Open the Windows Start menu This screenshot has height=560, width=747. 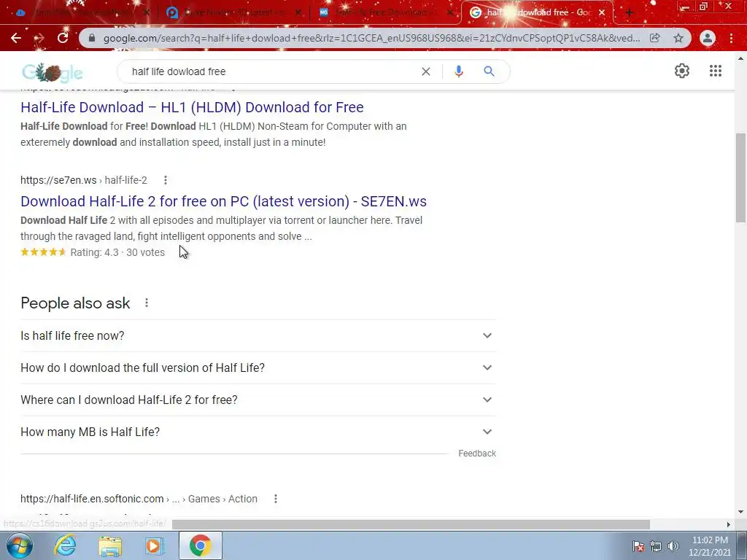click(19, 545)
